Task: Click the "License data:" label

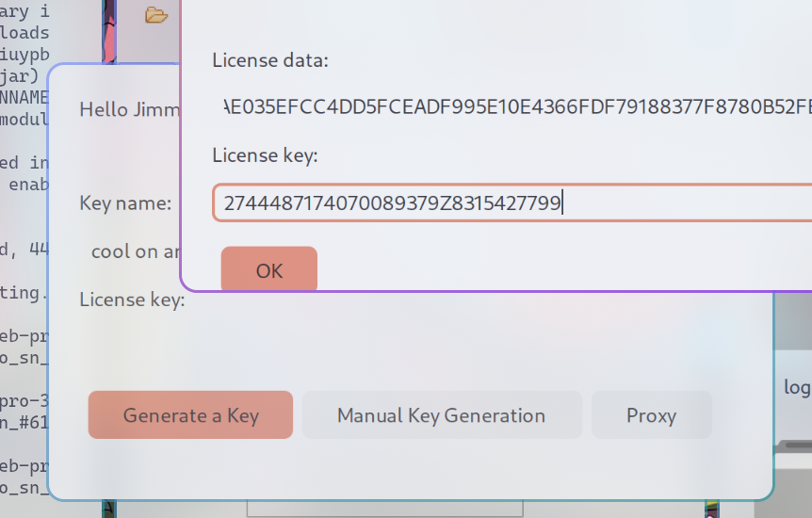Action: pyautogui.click(x=270, y=60)
